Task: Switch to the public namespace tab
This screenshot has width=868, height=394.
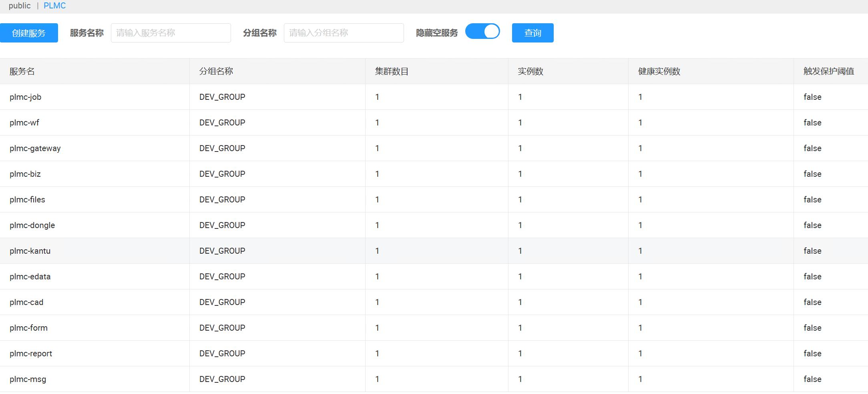Action: (x=20, y=6)
